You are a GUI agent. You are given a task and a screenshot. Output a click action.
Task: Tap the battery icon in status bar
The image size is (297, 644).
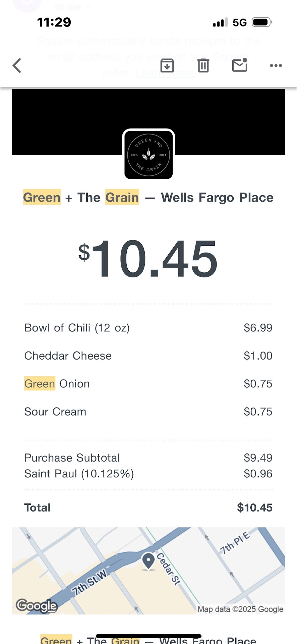tap(262, 22)
